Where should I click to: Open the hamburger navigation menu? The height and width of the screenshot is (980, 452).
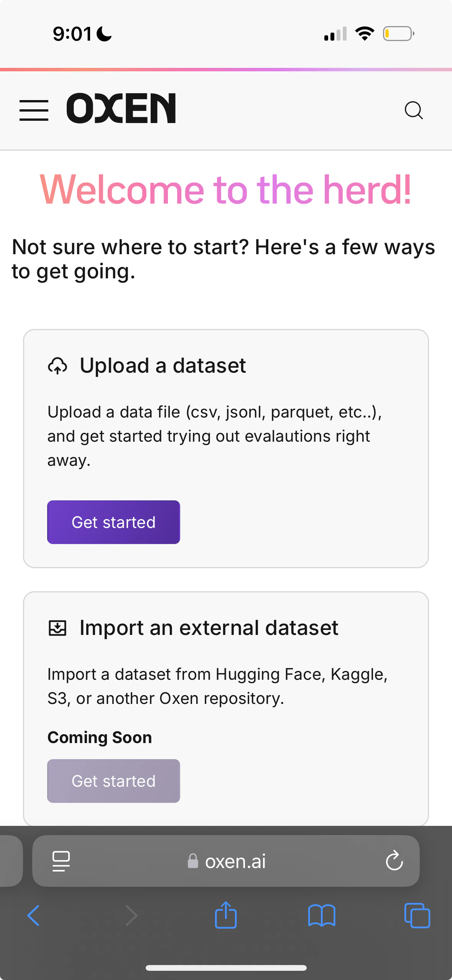point(34,110)
